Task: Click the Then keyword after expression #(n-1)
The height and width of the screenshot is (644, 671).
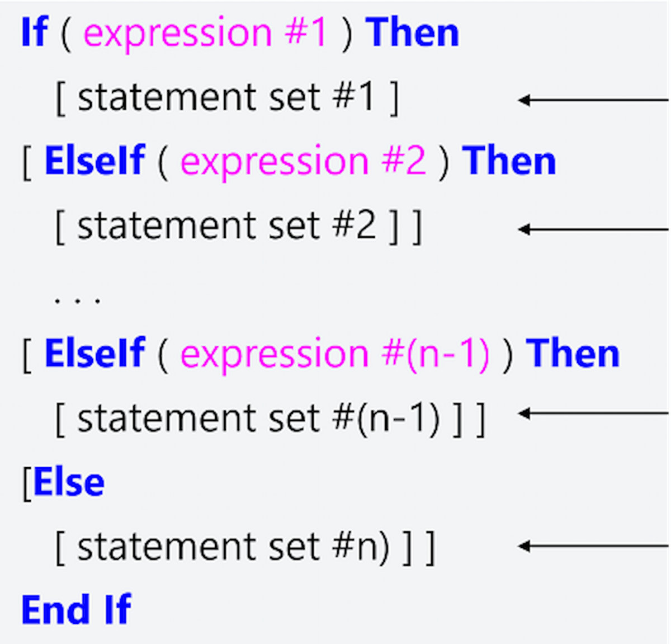Action: pyautogui.click(x=573, y=354)
